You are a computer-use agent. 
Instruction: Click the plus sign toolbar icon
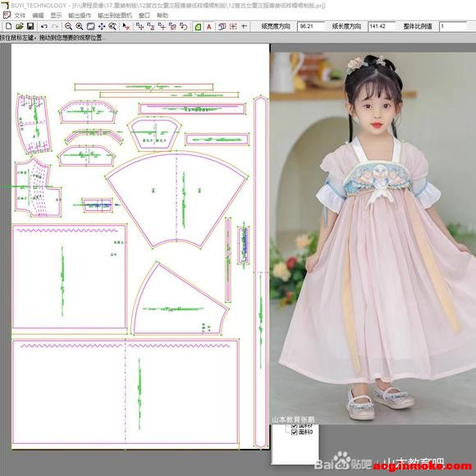click(244, 26)
